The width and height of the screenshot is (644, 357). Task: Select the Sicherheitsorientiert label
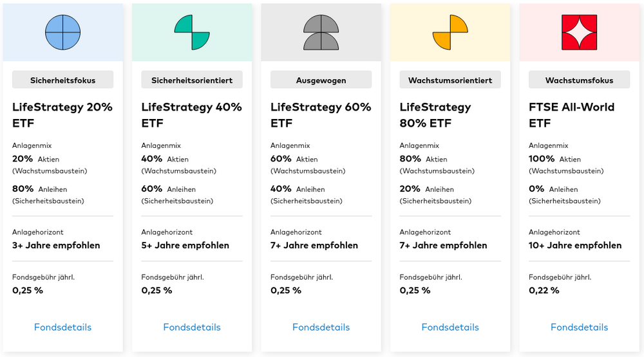click(192, 80)
